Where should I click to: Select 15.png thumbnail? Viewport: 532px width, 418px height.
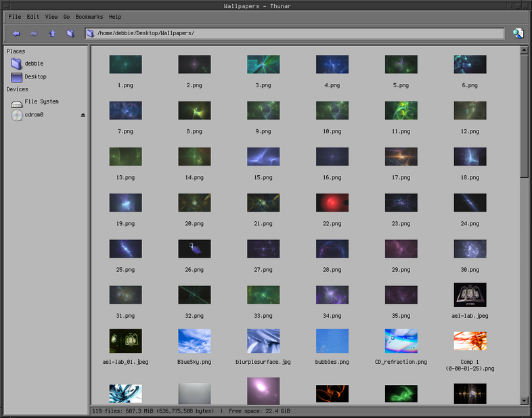pos(263,157)
